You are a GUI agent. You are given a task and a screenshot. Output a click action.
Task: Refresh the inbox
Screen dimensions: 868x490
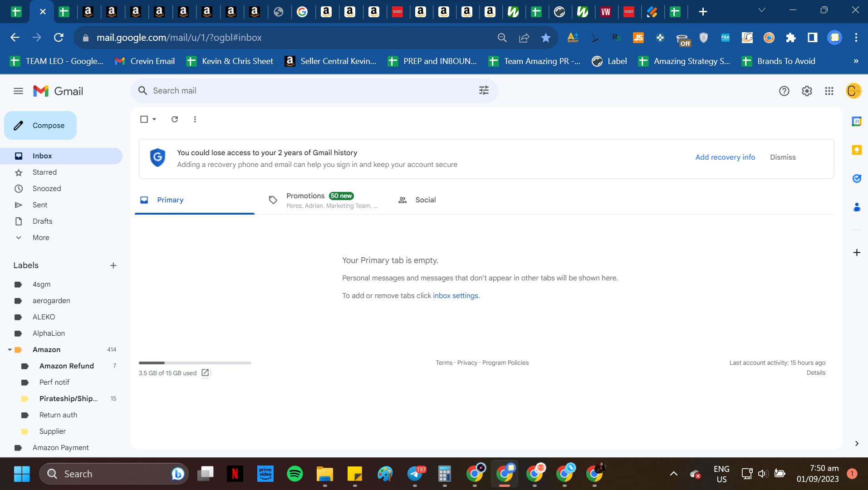(174, 119)
